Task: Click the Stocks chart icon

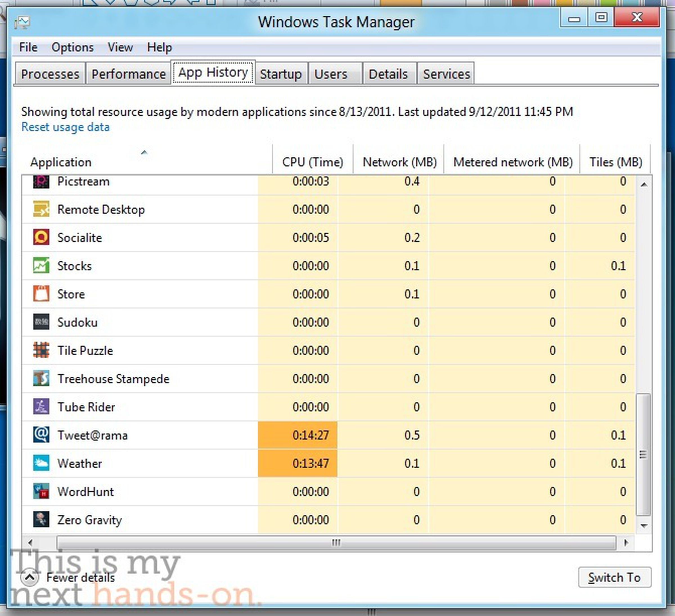Action: [x=41, y=266]
